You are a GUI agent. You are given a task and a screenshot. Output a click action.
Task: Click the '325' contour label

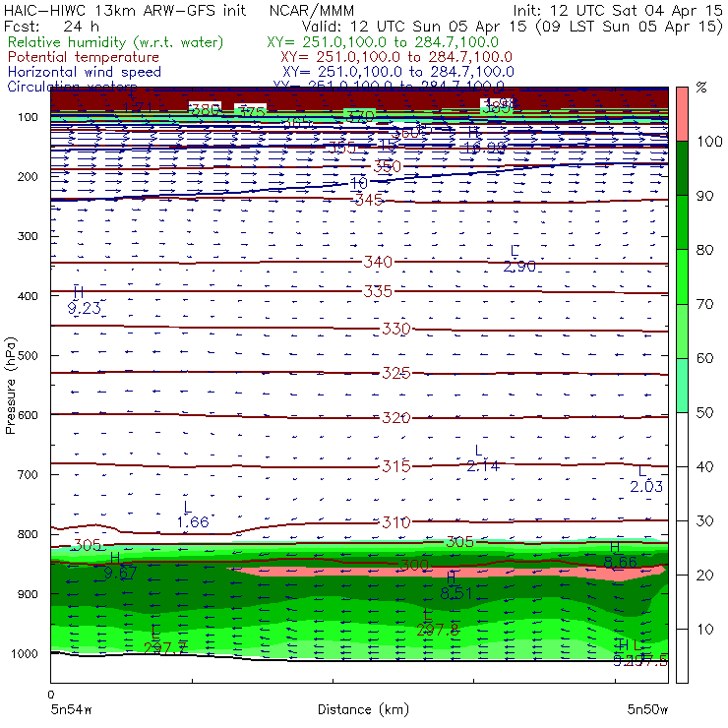pos(396,373)
